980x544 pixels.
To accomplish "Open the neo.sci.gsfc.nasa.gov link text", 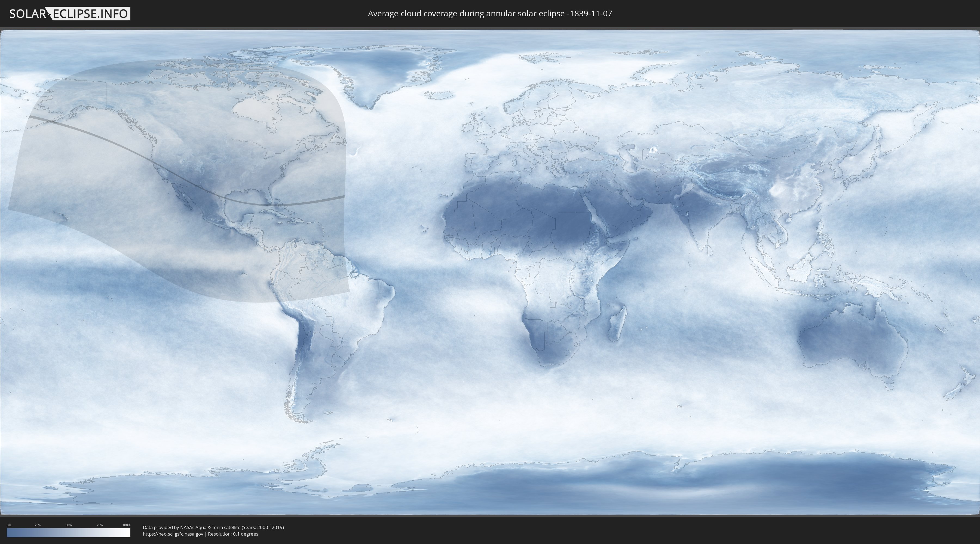I will pyautogui.click(x=173, y=534).
